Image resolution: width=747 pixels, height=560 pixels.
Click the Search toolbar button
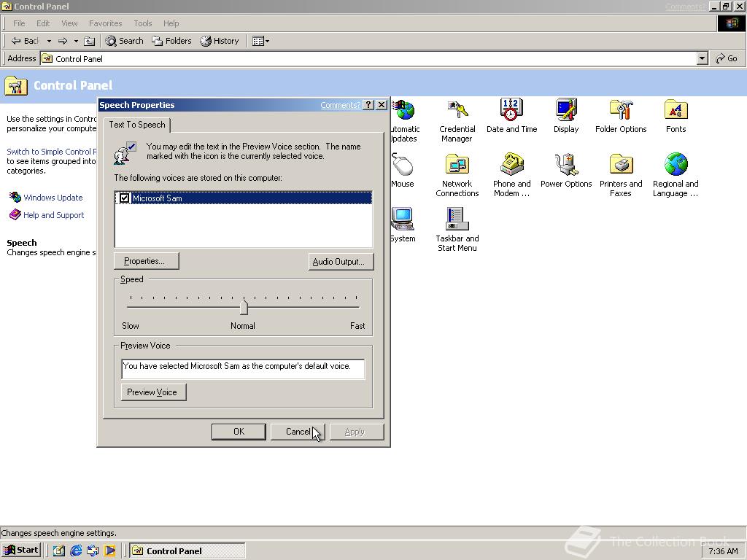point(124,41)
